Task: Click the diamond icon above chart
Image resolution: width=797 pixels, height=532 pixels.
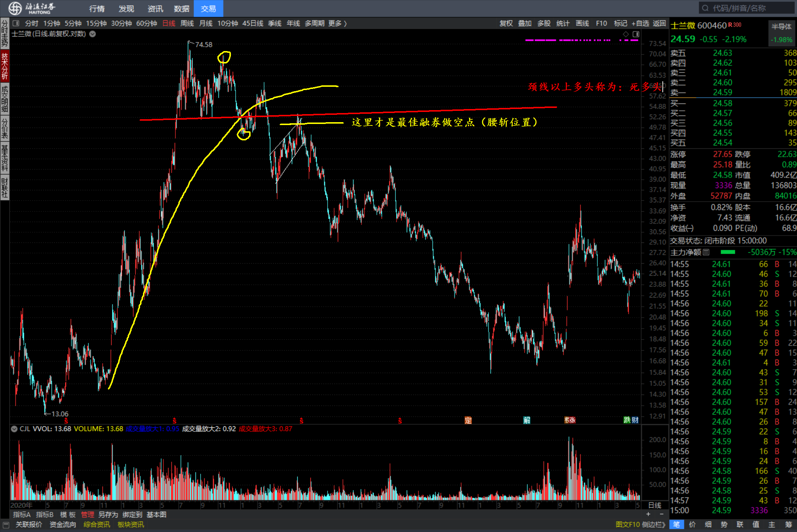Action: pyautogui.click(x=626, y=34)
